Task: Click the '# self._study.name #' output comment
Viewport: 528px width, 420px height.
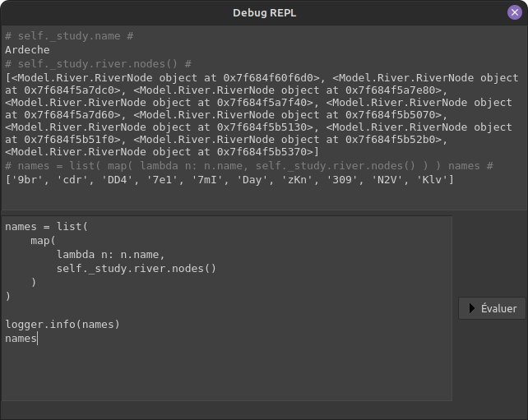Action: click(69, 37)
